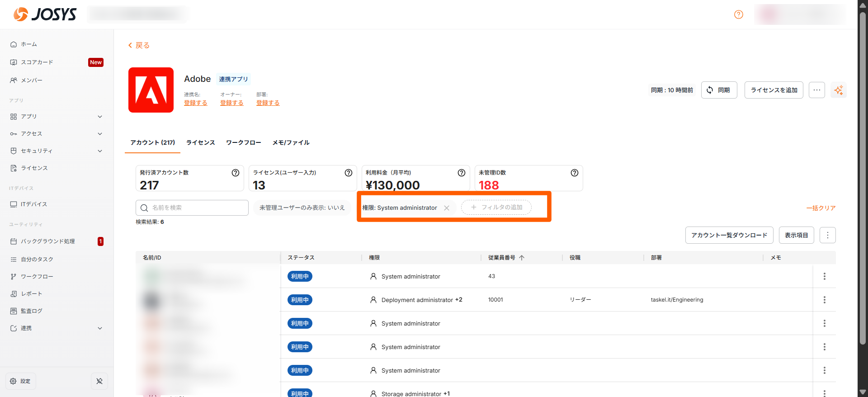Expand the アプリ sidebar section
868x397 pixels.
(x=57, y=116)
